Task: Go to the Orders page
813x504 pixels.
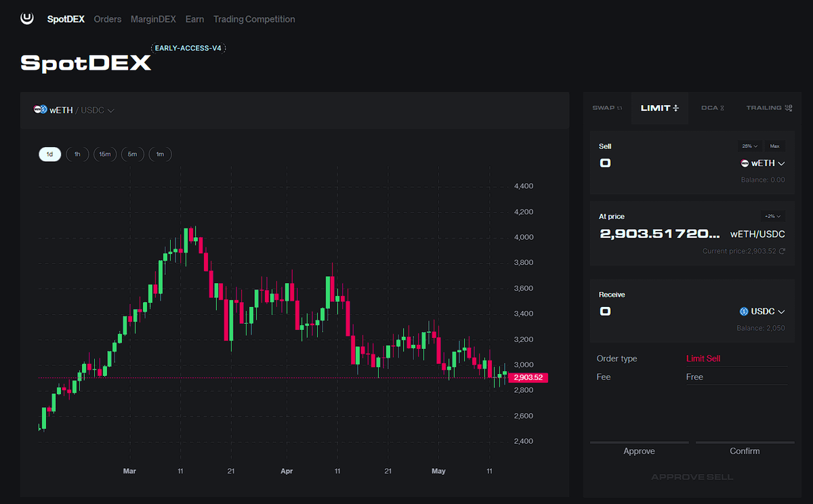Action: click(x=108, y=19)
